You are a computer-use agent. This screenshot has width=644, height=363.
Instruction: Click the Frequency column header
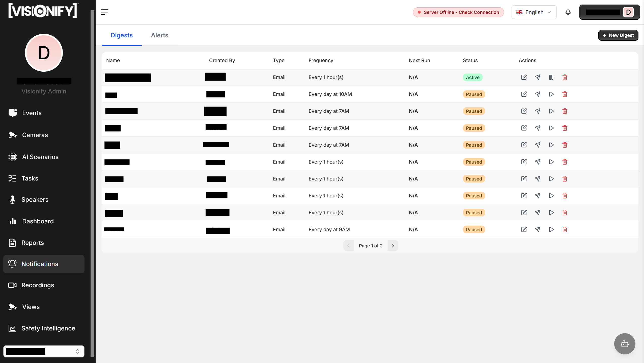pos(321,60)
